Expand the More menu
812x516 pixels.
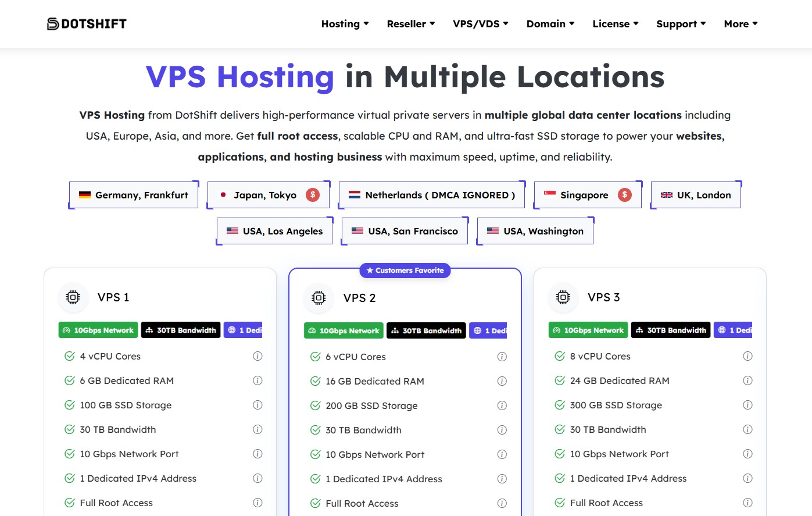tap(741, 24)
